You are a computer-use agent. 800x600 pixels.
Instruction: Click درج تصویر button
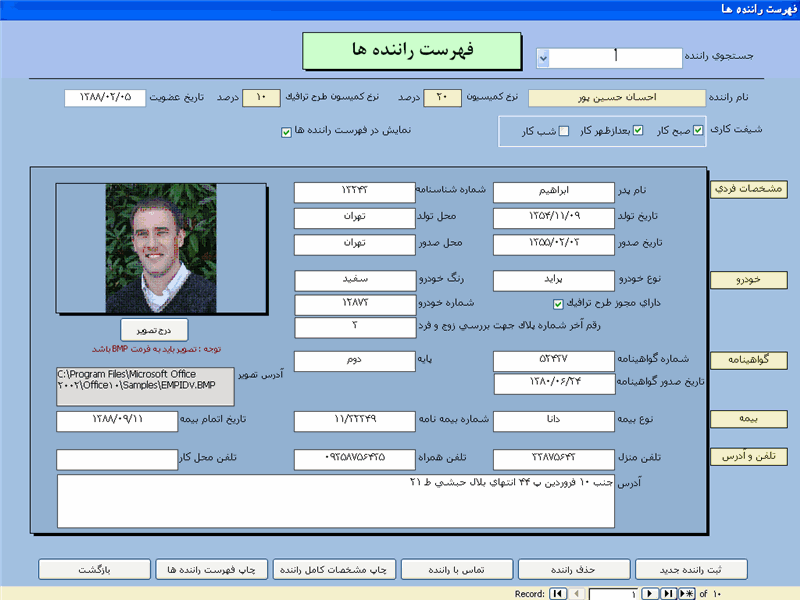[x=154, y=330]
